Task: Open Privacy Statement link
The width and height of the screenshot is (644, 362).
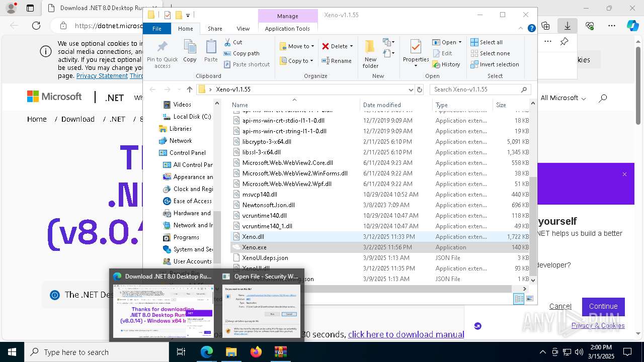Action: point(102,75)
